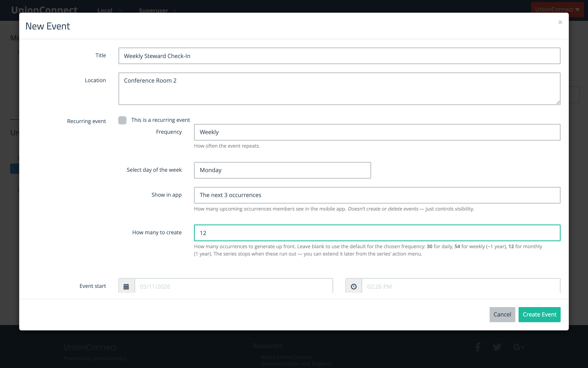Image resolution: width=588 pixels, height=368 pixels.
Task: Toggle the recurring event checkbox
Action: click(x=122, y=120)
